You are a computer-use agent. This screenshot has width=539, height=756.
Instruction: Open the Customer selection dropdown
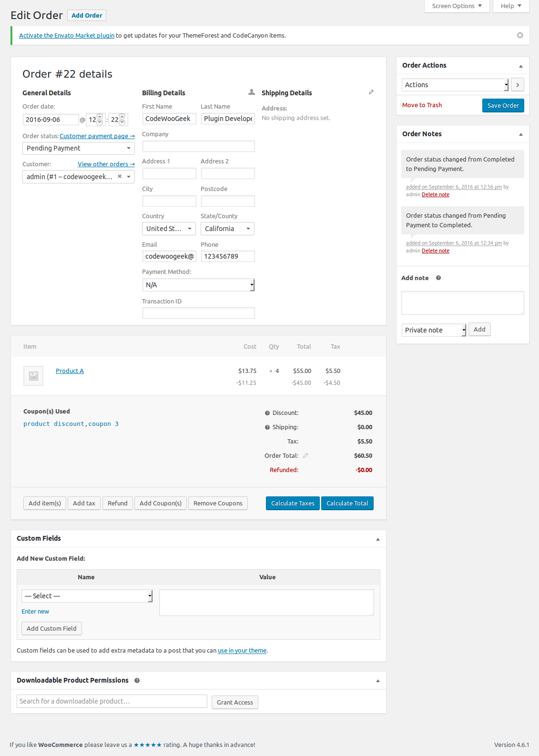coord(79,177)
